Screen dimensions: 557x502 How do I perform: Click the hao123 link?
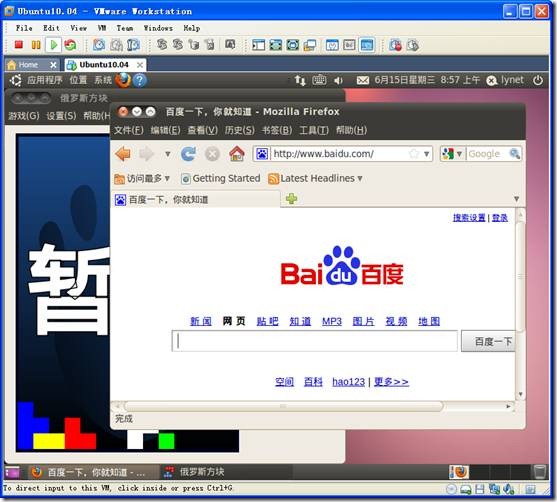[x=348, y=382]
